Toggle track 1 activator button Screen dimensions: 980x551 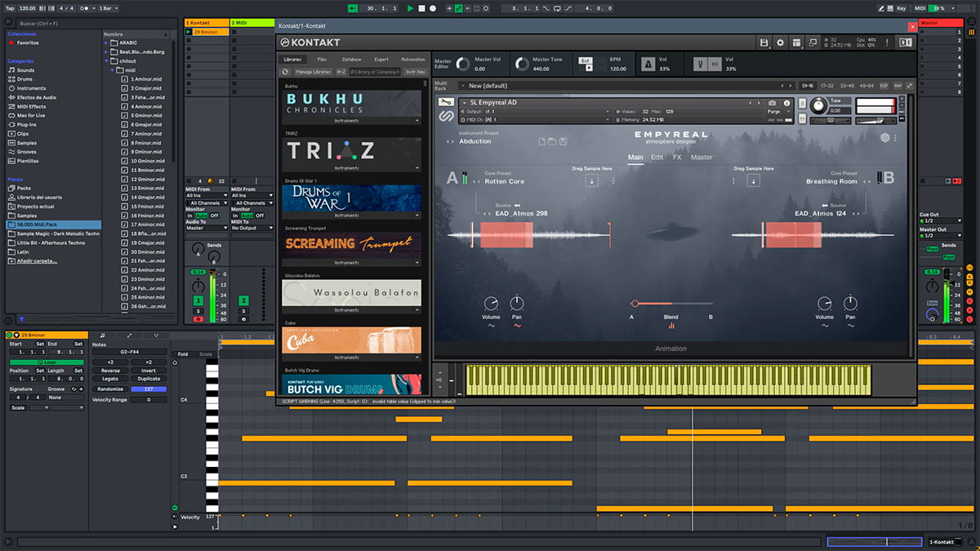(198, 300)
